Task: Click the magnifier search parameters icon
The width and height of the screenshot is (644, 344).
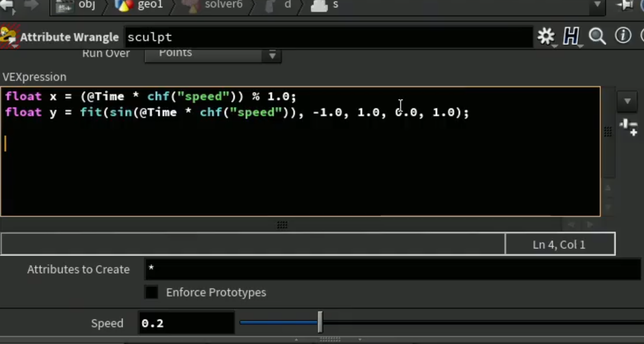Action: click(597, 37)
